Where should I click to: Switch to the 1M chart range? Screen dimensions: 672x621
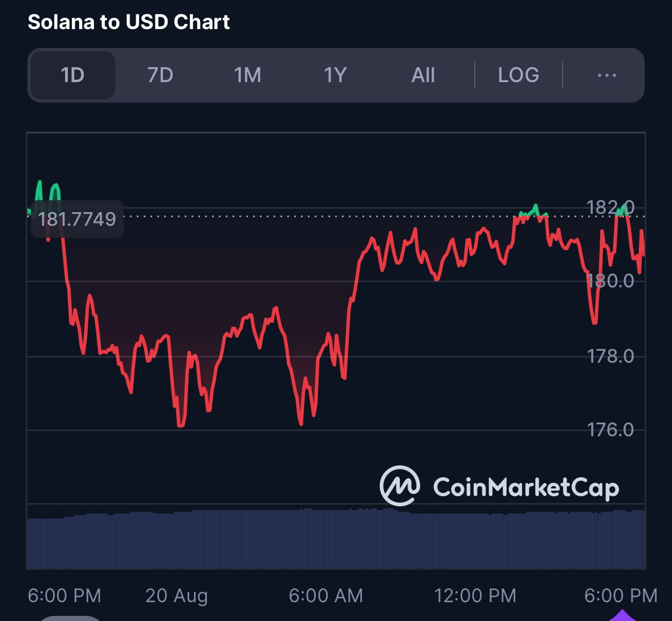tap(247, 75)
